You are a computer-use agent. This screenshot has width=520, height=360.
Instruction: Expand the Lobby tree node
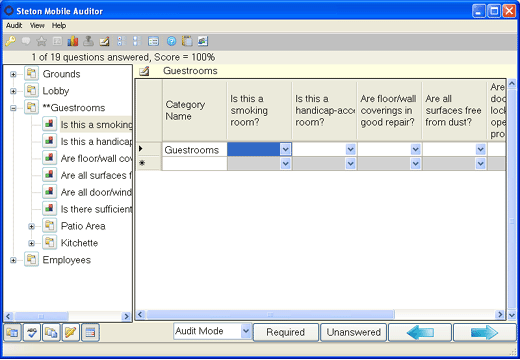point(13,91)
